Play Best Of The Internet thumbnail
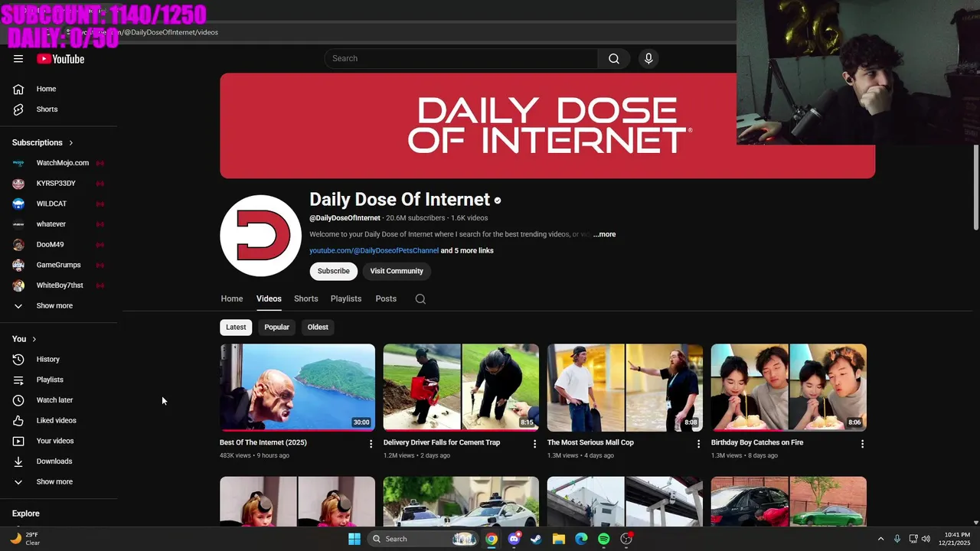Viewport: 980px width, 551px height. pyautogui.click(x=297, y=388)
